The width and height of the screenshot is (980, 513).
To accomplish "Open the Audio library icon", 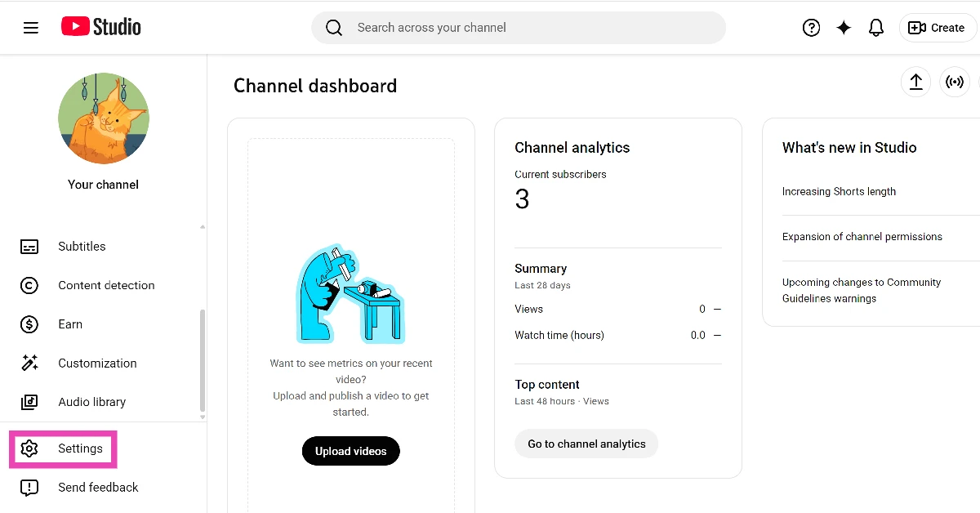I will (29, 402).
